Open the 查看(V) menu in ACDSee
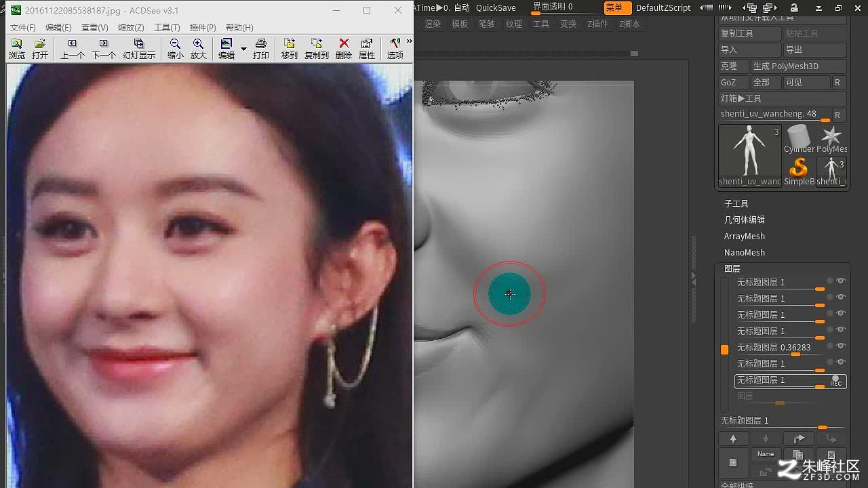The image size is (868, 488). (x=94, y=28)
